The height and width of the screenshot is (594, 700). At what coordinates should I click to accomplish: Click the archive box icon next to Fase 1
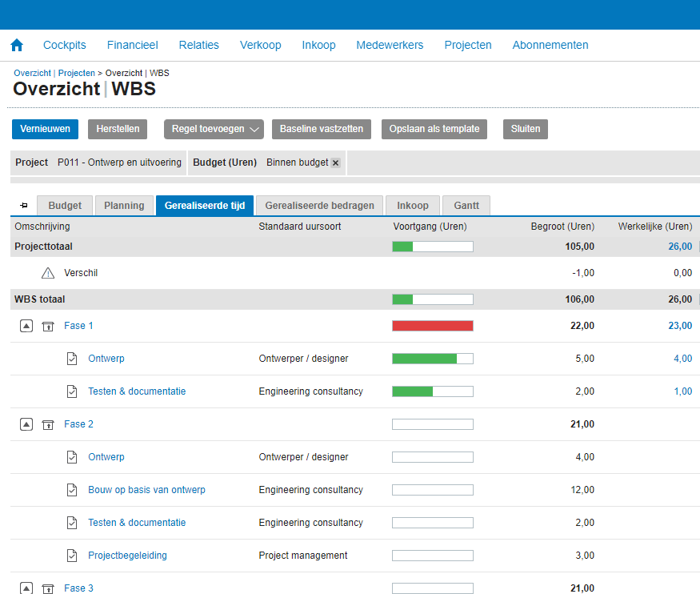(x=48, y=326)
